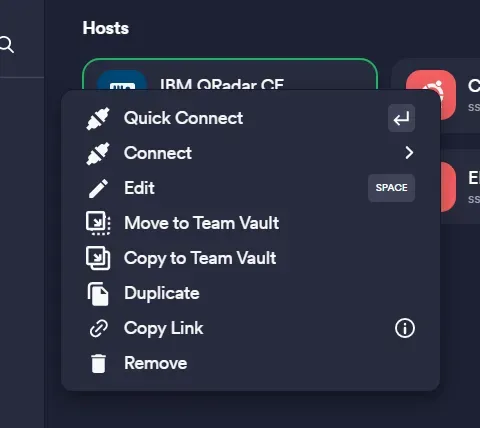Choose Remove from the context menu
Screen dimensions: 480x428
click(250, 363)
